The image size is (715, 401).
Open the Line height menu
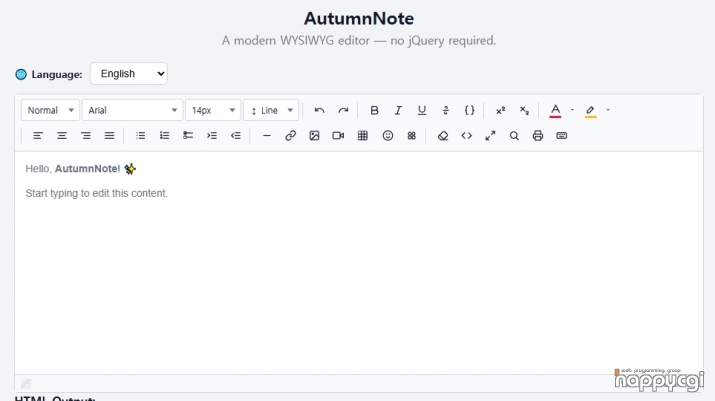tap(271, 110)
